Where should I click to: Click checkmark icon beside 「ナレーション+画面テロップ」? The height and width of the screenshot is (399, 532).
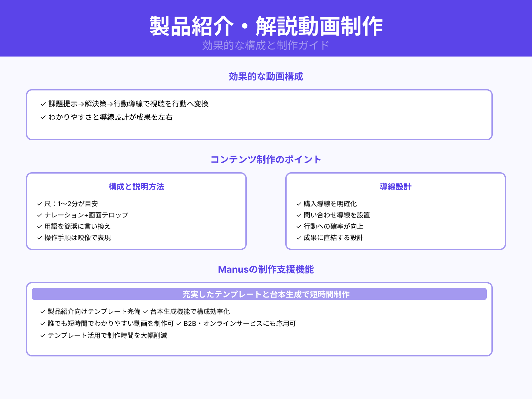pyautogui.click(x=39, y=215)
